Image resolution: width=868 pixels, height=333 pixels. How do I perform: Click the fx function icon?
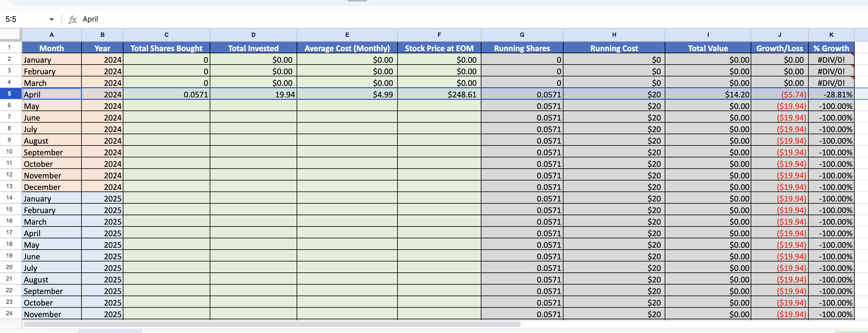72,19
